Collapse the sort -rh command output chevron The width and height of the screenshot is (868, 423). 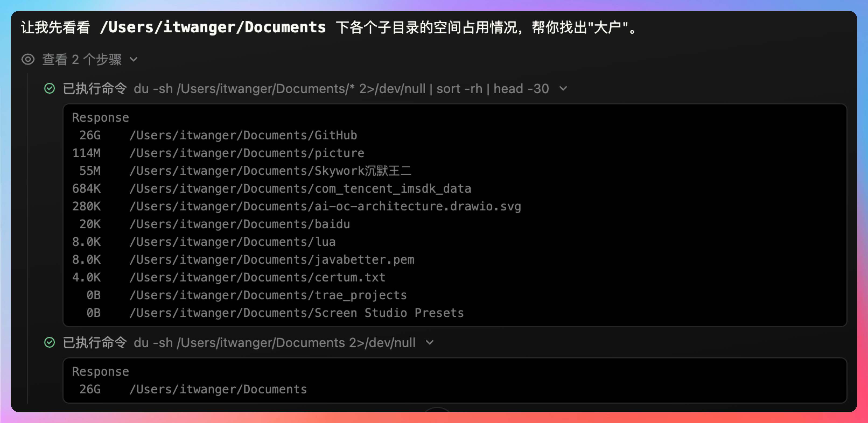(563, 89)
